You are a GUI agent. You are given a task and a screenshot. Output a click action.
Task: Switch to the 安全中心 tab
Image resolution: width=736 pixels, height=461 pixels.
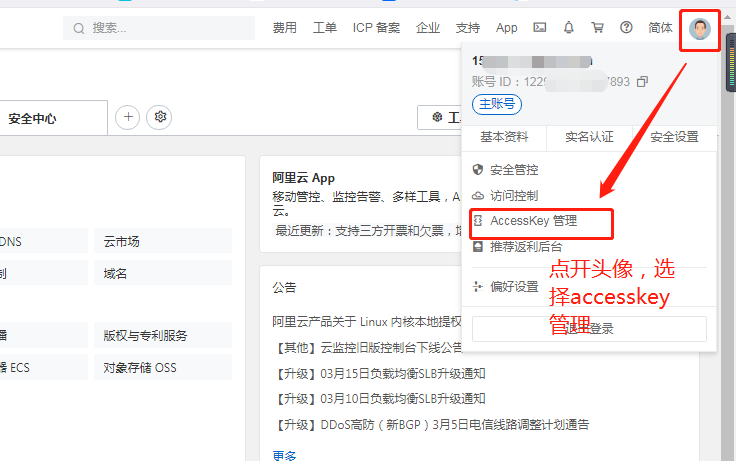click(32, 119)
